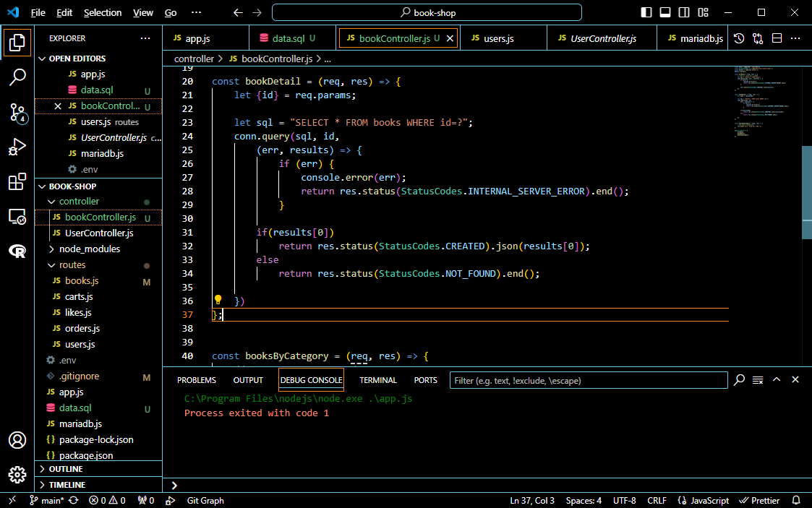Toggle the secondary side bar
The width and height of the screenshot is (812, 508).
tap(684, 12)
